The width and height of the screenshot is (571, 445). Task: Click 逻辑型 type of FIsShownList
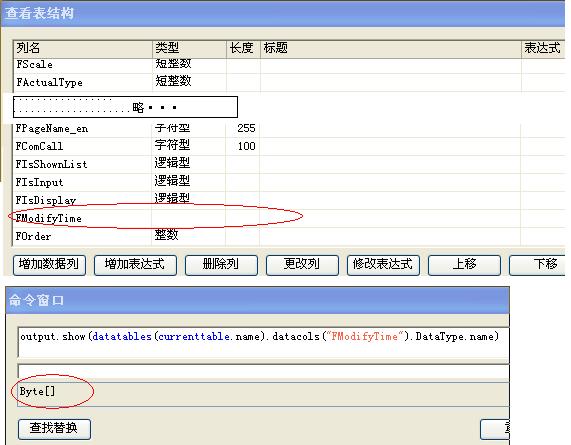[x=172, y=163]
